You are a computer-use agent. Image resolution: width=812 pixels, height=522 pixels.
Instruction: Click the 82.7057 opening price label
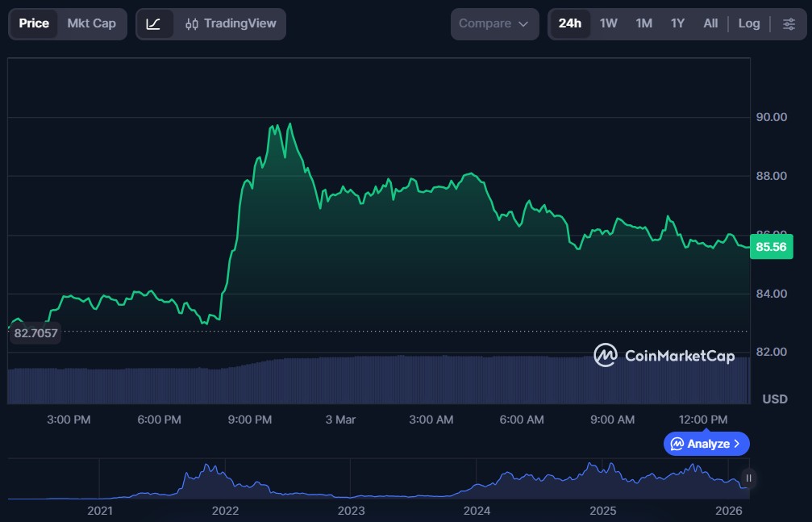[35, 332]
